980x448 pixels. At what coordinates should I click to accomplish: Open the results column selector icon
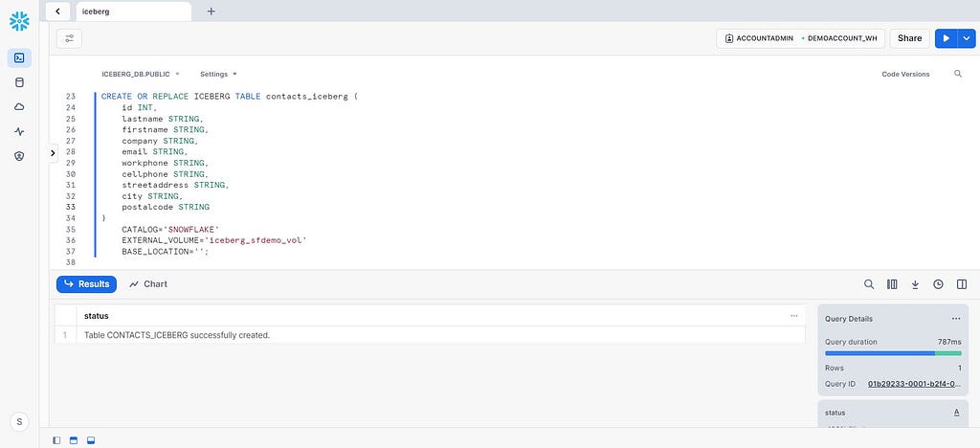892,284
